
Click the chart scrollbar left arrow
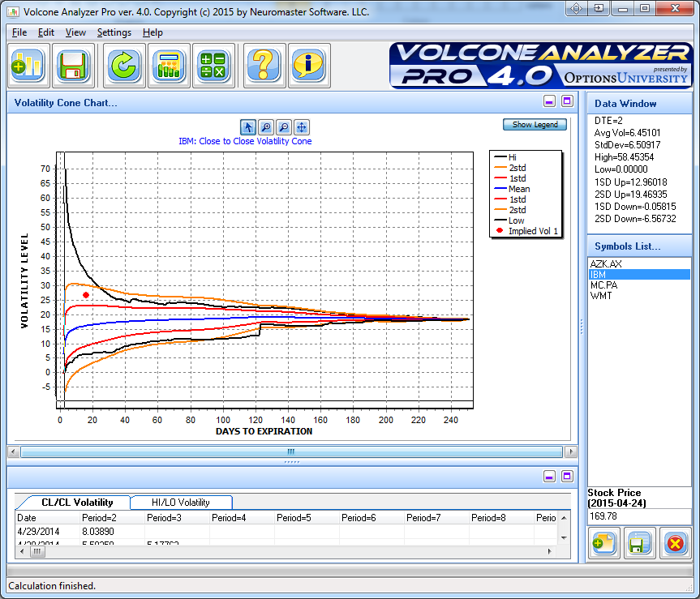click(x=14, y=451)
